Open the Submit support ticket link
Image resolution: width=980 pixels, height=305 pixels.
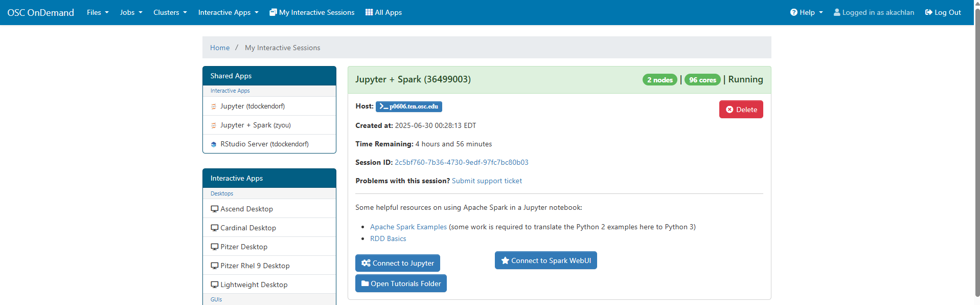(487, 181)
